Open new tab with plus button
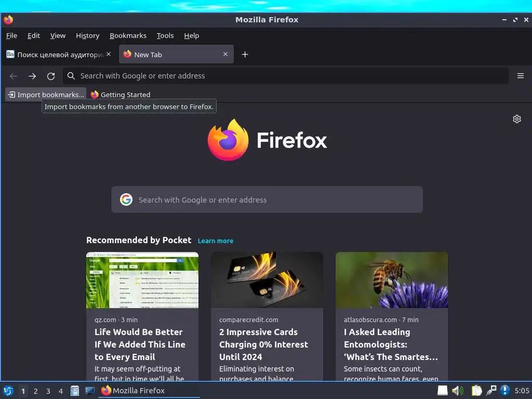The width and height of the screenshot is (532, 399). coord(245,54)
